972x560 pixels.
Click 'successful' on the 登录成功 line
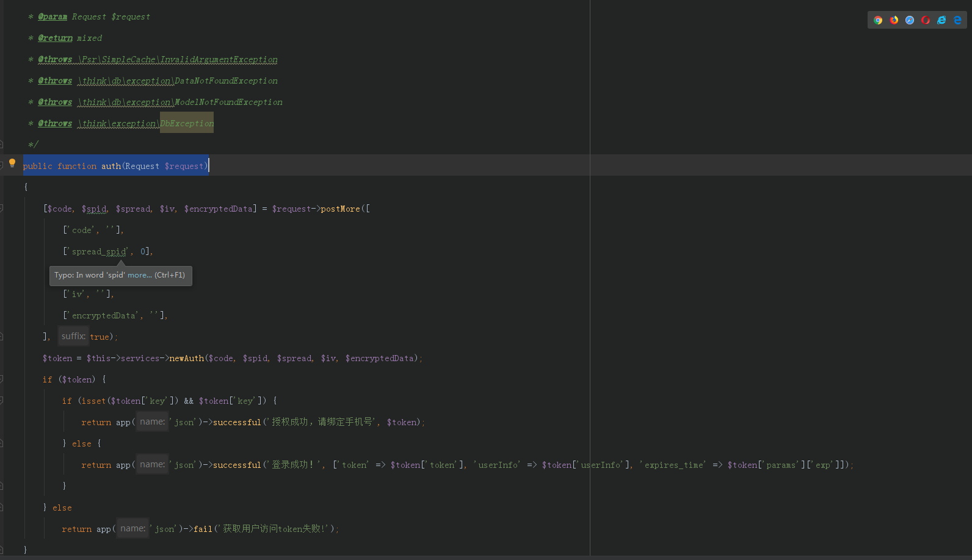(x=237, y=465)
